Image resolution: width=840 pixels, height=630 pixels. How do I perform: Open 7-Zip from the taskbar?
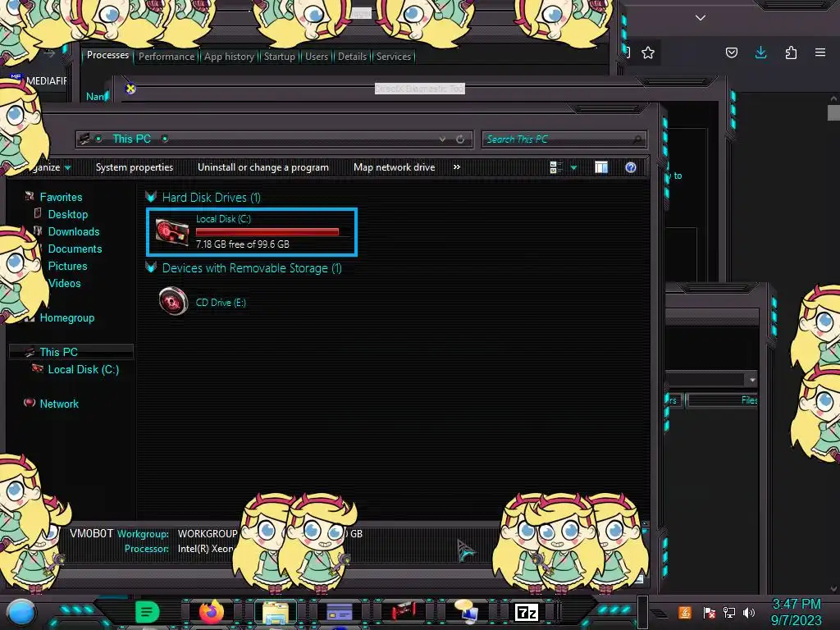[x=526, y=612]
